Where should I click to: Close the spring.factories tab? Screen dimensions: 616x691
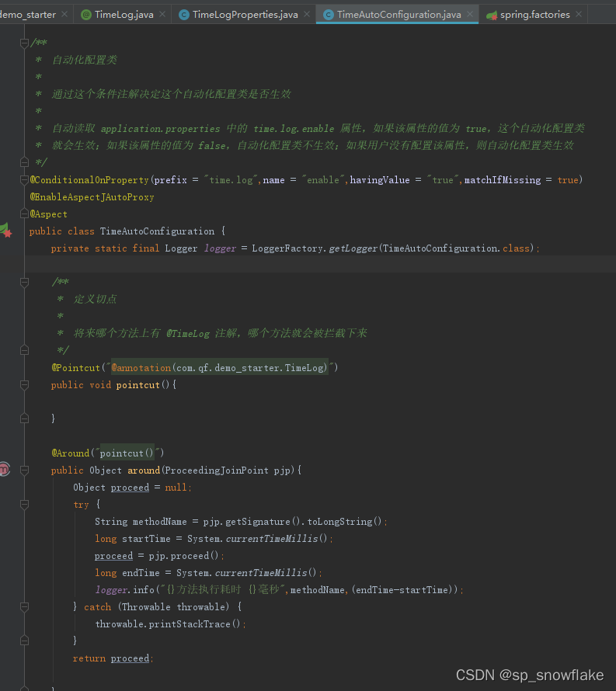tap(579, 15)
